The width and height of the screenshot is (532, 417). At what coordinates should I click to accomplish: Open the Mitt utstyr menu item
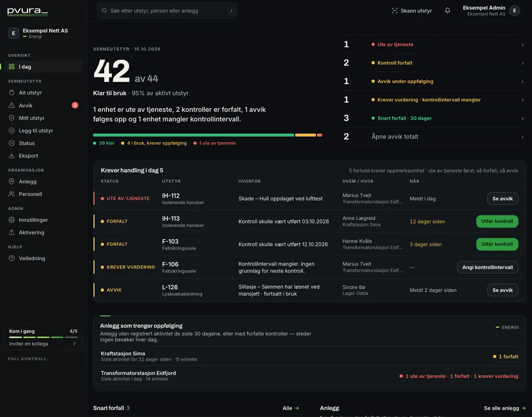point(43,118)
